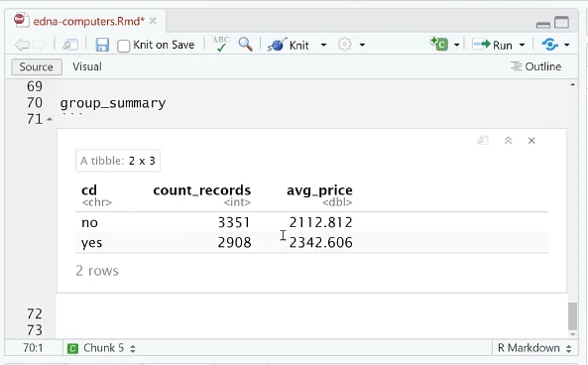Open Knit options dropdown arrow
Viewport: 588px width, 365px height.
click(323, 45)
